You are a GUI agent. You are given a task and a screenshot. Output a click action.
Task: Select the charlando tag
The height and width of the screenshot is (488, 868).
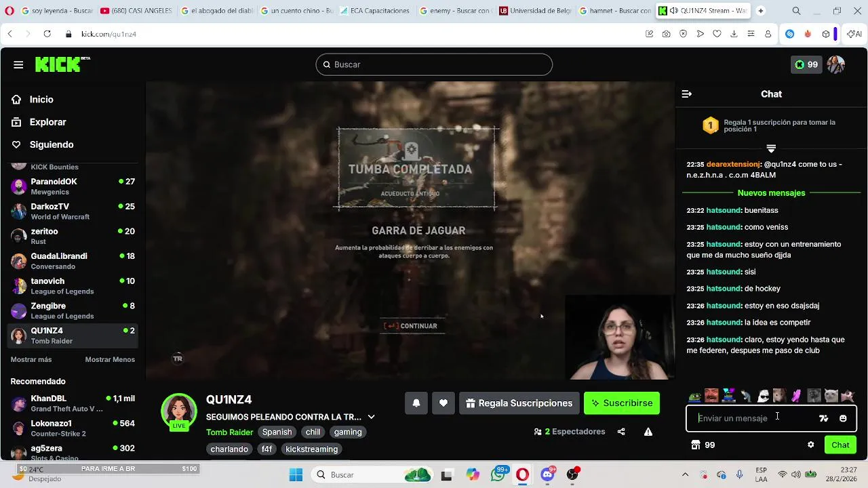point(229,449)
